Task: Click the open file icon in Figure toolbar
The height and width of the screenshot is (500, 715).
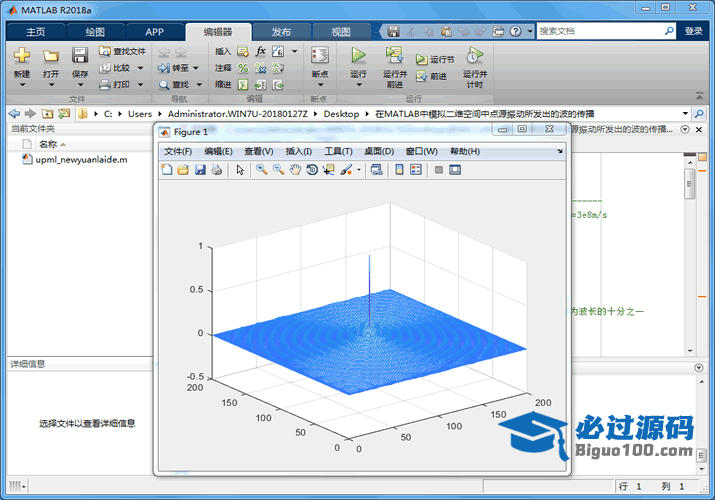Action: pyautogui.click(x=183, y=170)
